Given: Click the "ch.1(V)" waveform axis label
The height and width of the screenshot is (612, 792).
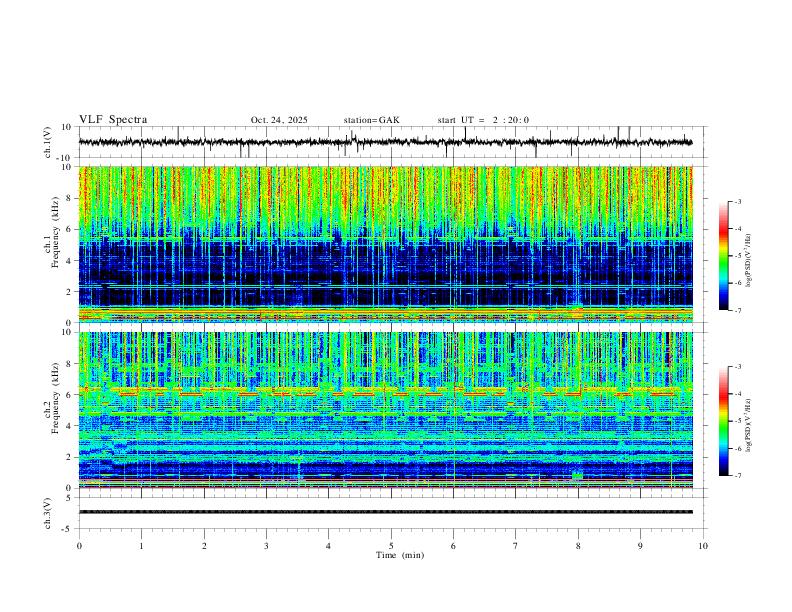Looking at the screenshot, I should (48, 142).
